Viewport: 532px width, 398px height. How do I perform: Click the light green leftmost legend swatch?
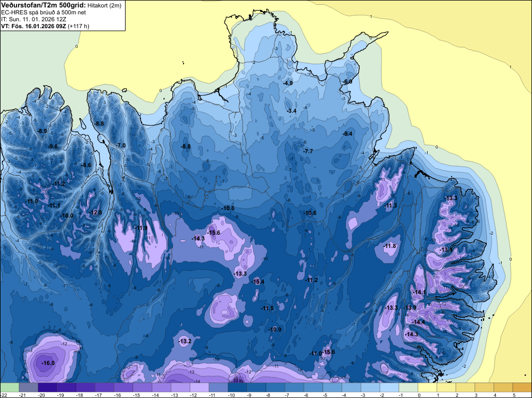10,387
